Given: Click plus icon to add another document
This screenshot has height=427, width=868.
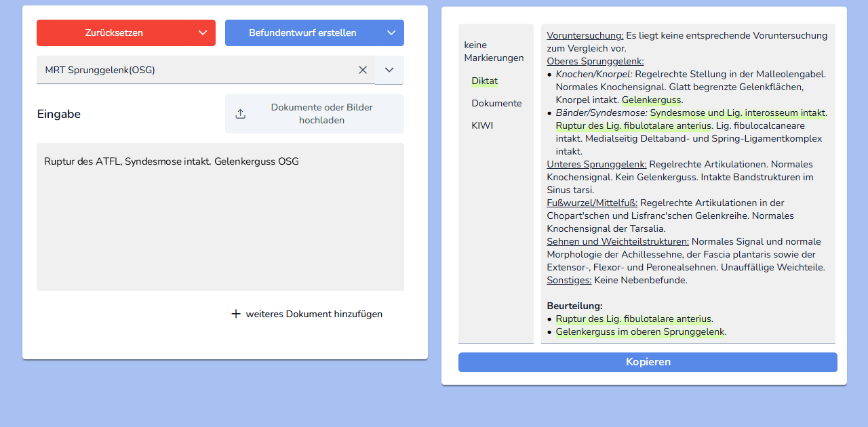Looking at the screenshot, I should (x=236, y=314).
